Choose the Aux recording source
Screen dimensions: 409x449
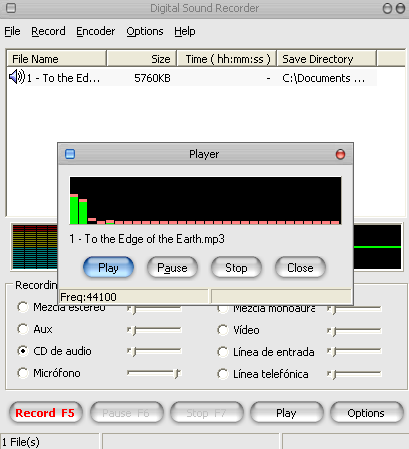23,329
